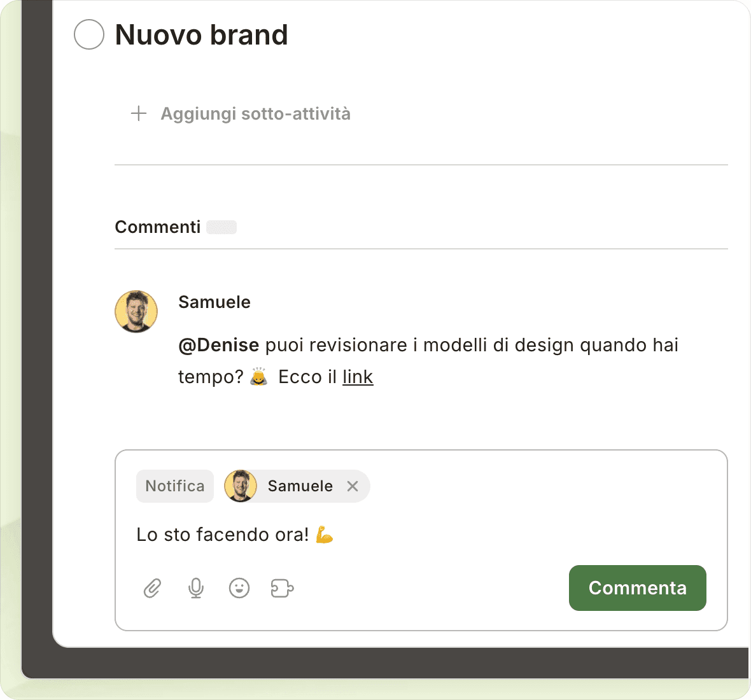
Task: Click the comment count badge beside Commenti
Action: (221, 227)
